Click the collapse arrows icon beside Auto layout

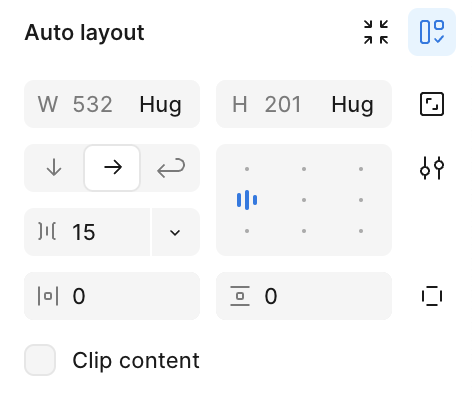pyautogui.click(x=376, y=32)
